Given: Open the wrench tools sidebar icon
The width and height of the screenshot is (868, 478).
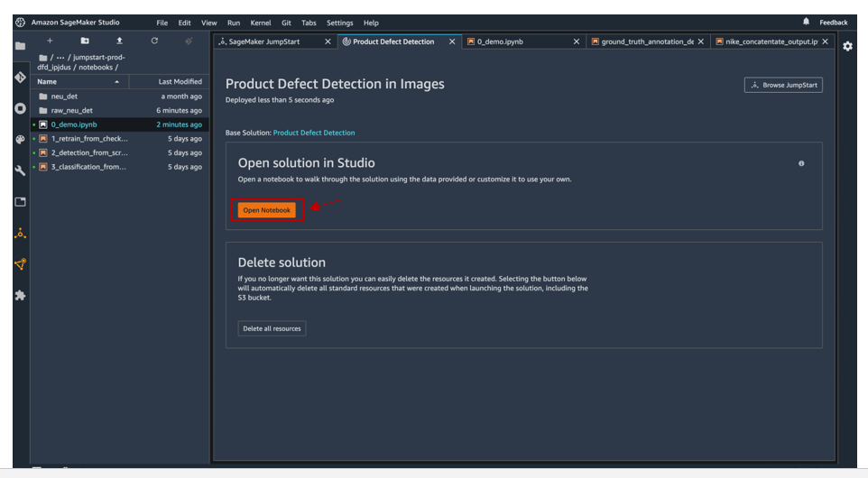Looking at the screenshot, I should coord(21,170).
